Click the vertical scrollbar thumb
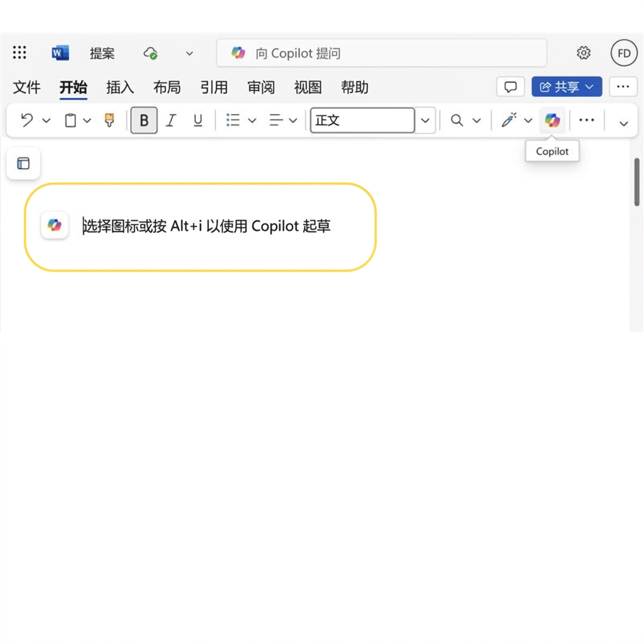 click(636, 182)
